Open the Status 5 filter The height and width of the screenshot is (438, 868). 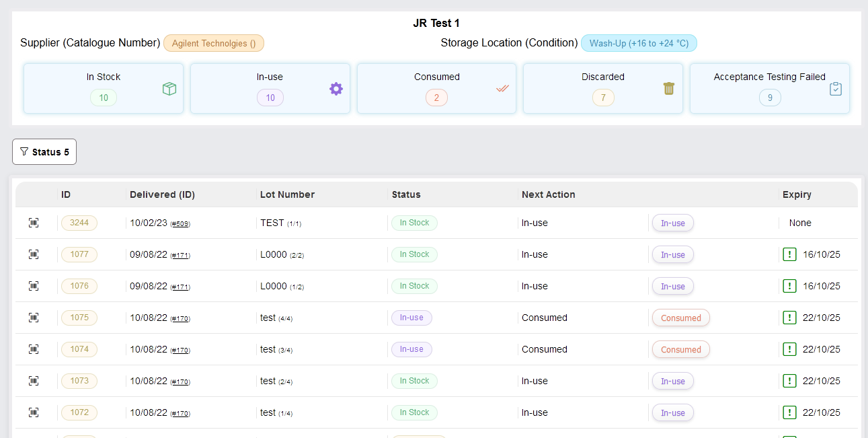(44, 152)
